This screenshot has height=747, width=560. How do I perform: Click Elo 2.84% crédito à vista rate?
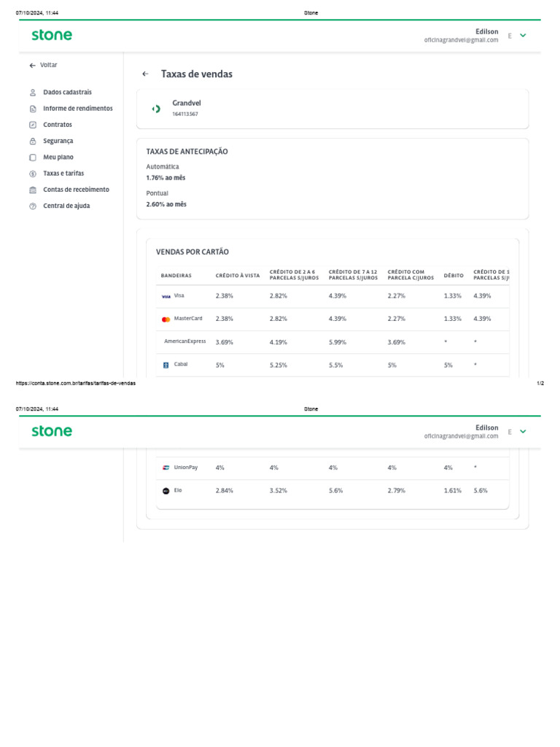point(225,490)
